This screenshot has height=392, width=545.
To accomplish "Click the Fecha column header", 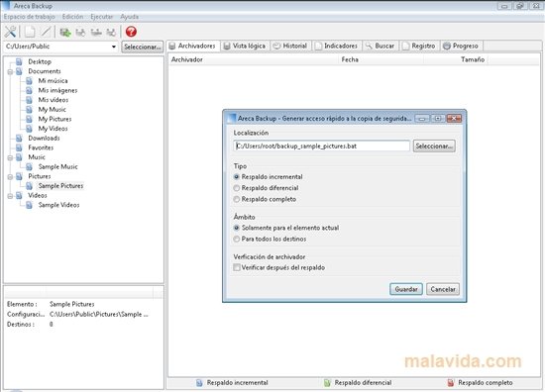I will pyautogui.click(x=381, y=59).
